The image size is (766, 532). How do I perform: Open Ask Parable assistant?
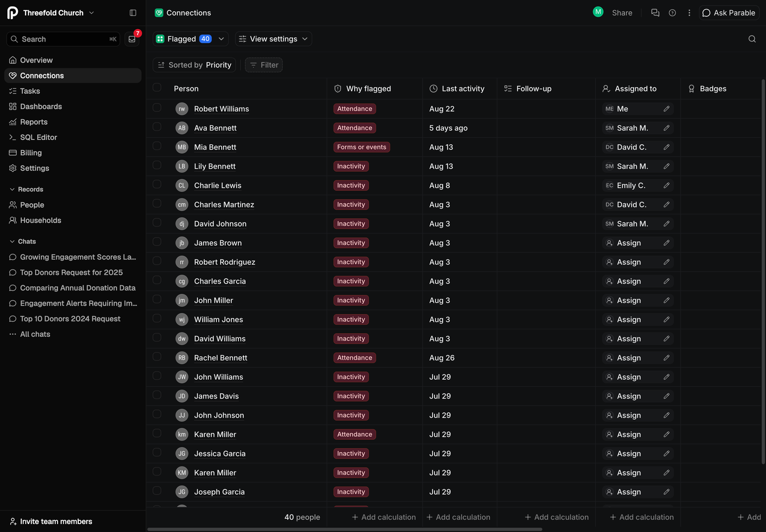pyautogui.click(x=729, y=13)
